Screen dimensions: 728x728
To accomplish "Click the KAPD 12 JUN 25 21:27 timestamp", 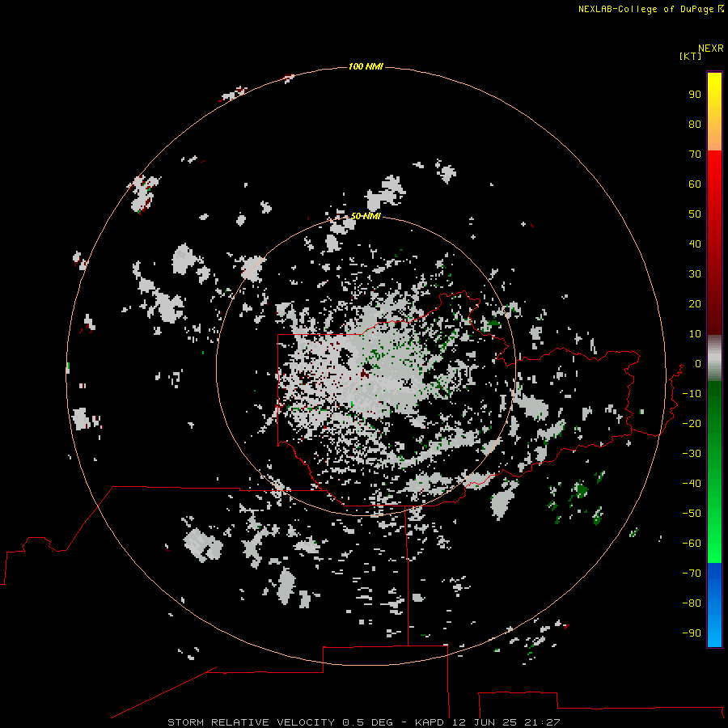I will coord(488,722).
